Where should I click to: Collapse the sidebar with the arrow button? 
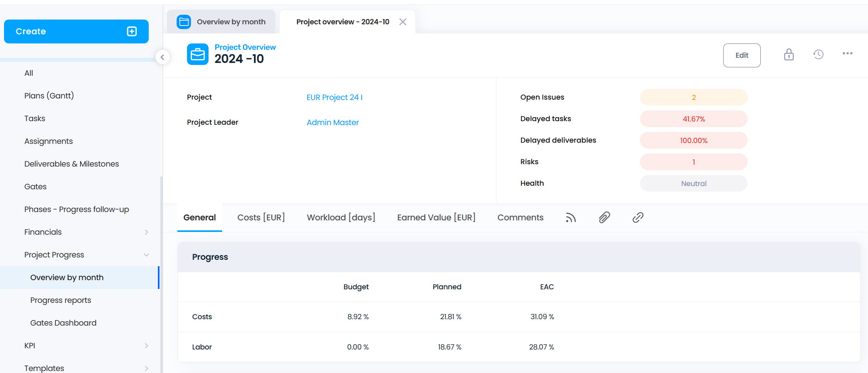coord(162,57)
